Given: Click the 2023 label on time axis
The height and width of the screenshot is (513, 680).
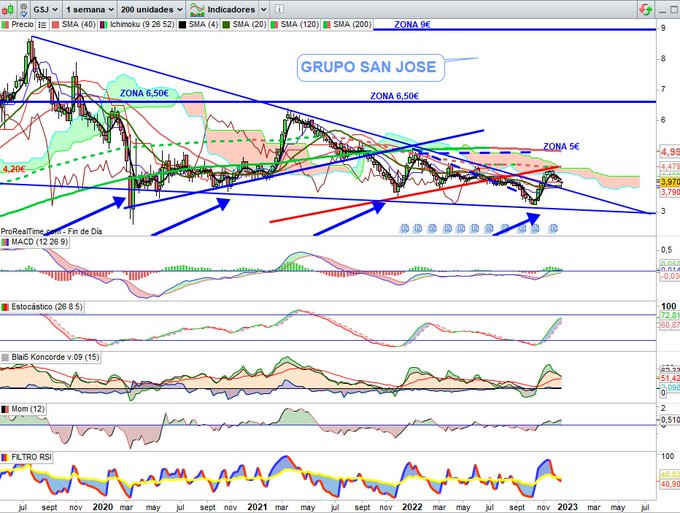Looking at the screenshot, I should pos(567,507).
